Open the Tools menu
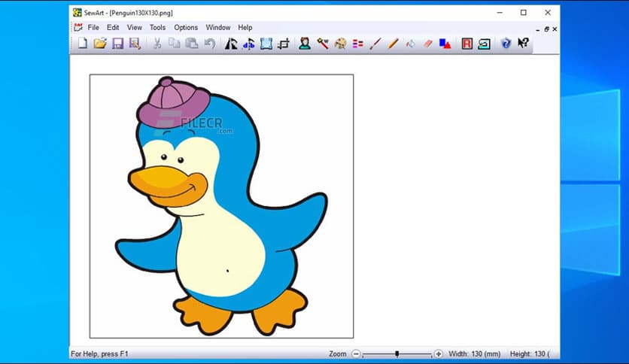The width and height of the screenshot is (629, 364). (157, 27)
